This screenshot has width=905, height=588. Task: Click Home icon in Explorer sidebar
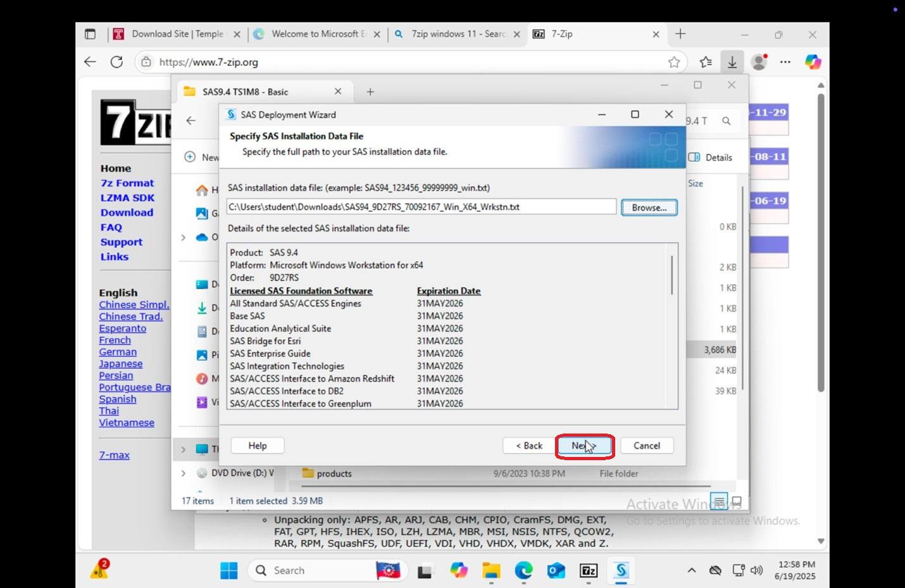coord(202,190)
